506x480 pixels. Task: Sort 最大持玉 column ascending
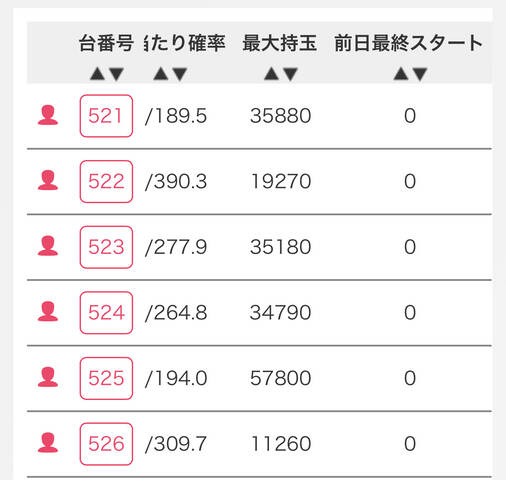271,73
